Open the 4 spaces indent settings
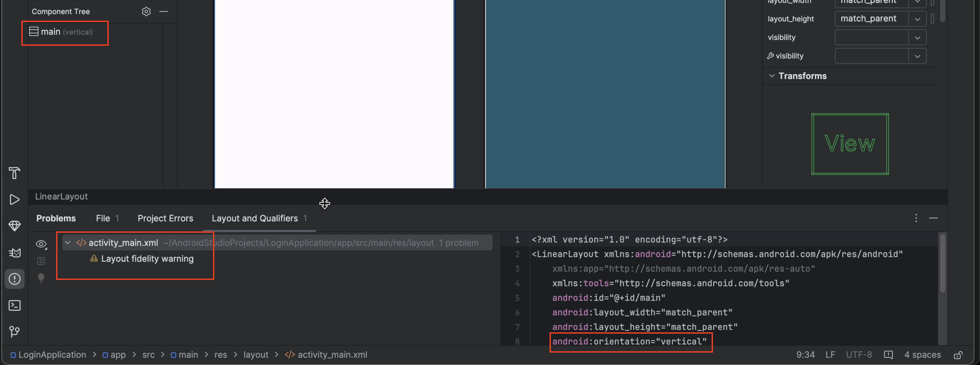Viewport: 980px width, 365px height. [x=922, y=355]
